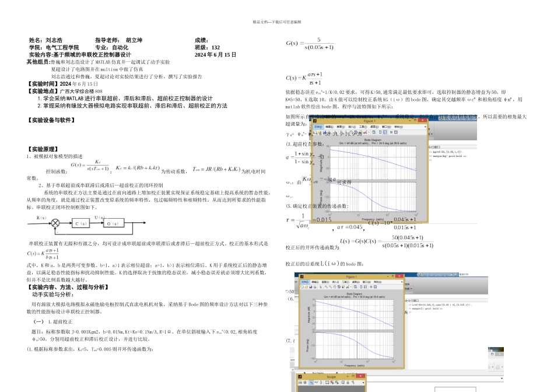Click Bode Diagram title in upper Figure 1 plot
This screenshot has width=554, height=392.
(373, 140)
